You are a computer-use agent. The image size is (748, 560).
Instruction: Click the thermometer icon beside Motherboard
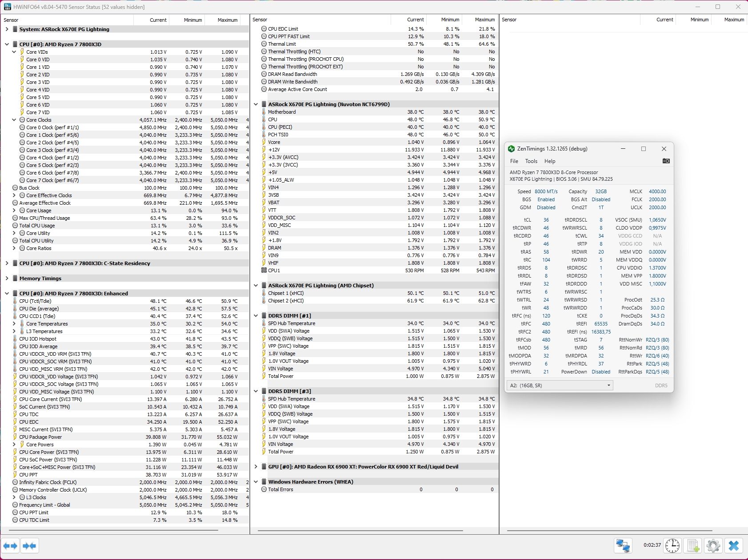coord(264,112)
